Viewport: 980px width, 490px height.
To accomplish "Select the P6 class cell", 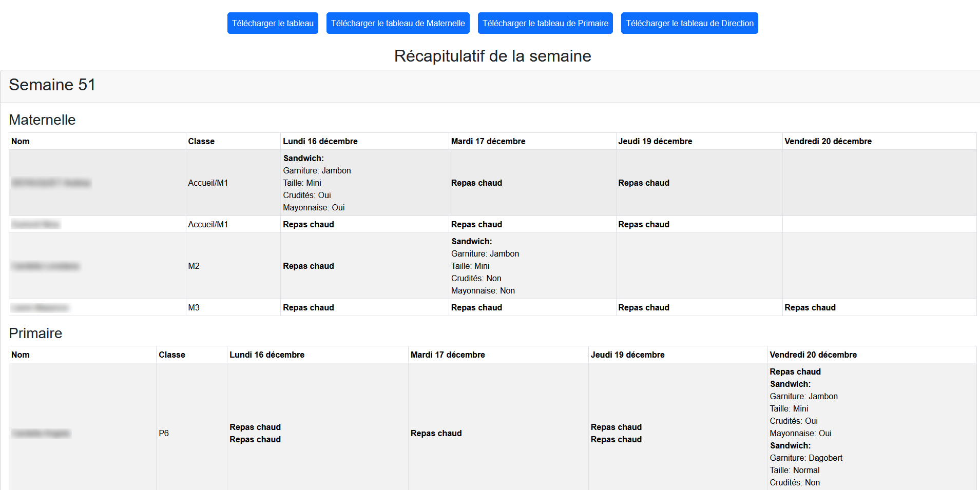I will click(164, 434).
